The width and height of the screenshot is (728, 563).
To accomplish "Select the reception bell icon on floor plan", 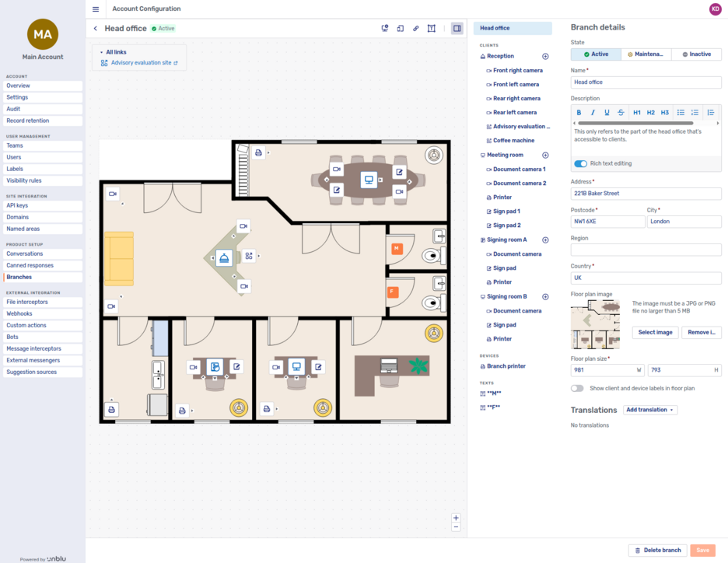I will pos(224,257).
